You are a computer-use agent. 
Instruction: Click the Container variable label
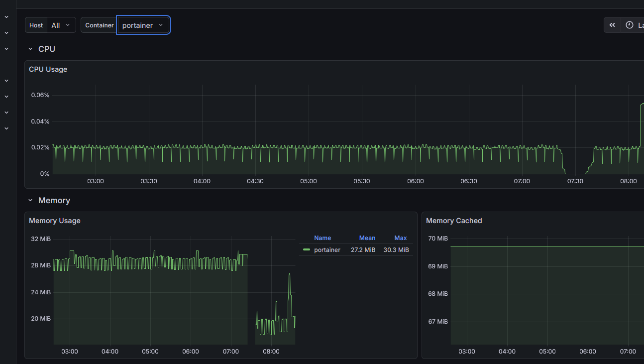99,25
